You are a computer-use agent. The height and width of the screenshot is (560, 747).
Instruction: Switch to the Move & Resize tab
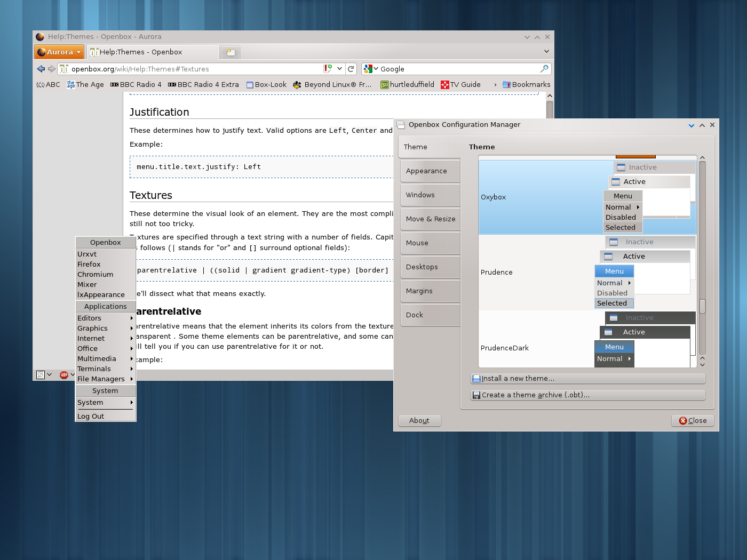click(430, 219)
